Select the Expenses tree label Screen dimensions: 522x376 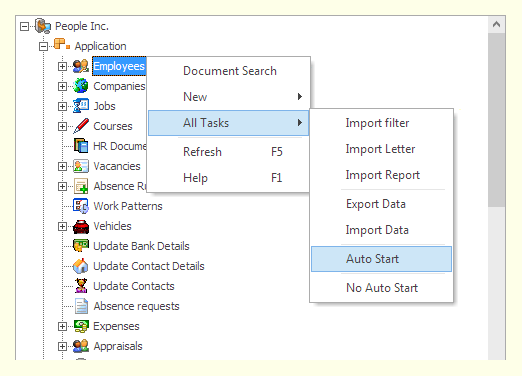116,326
